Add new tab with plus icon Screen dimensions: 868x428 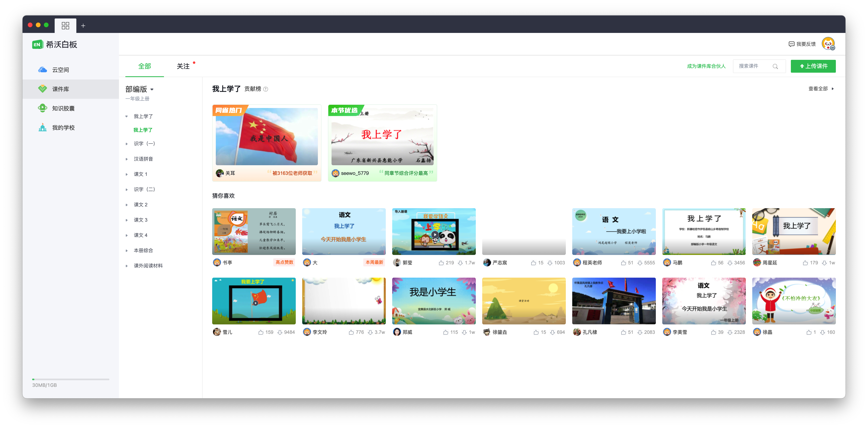point(83,25)
